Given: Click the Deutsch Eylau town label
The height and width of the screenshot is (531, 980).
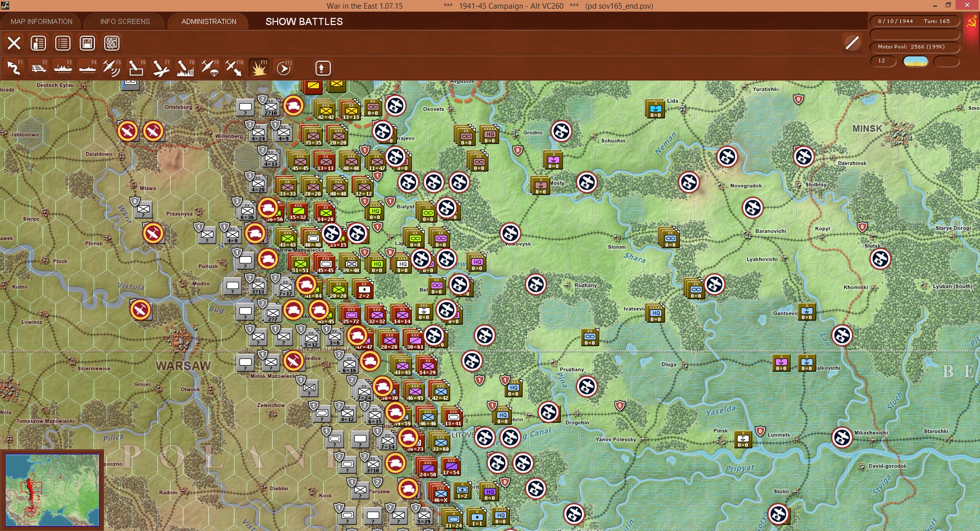Looking at the screenshot, I should (55, 85).
